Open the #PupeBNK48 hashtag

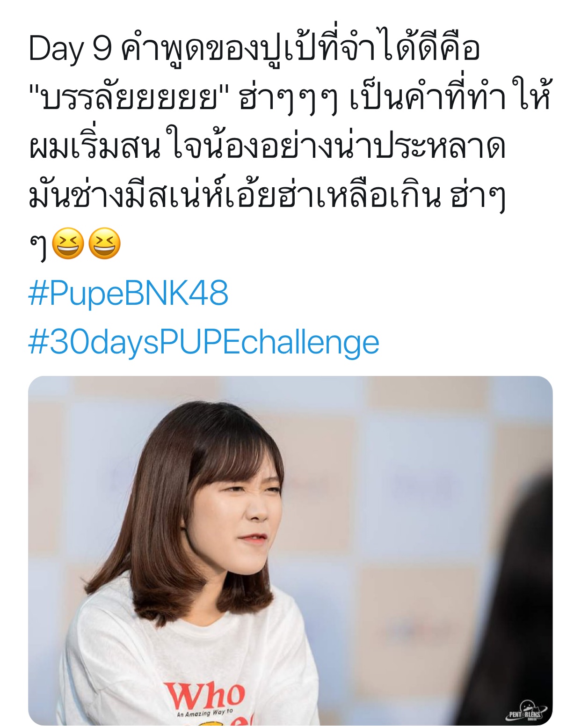click(128, 294)
